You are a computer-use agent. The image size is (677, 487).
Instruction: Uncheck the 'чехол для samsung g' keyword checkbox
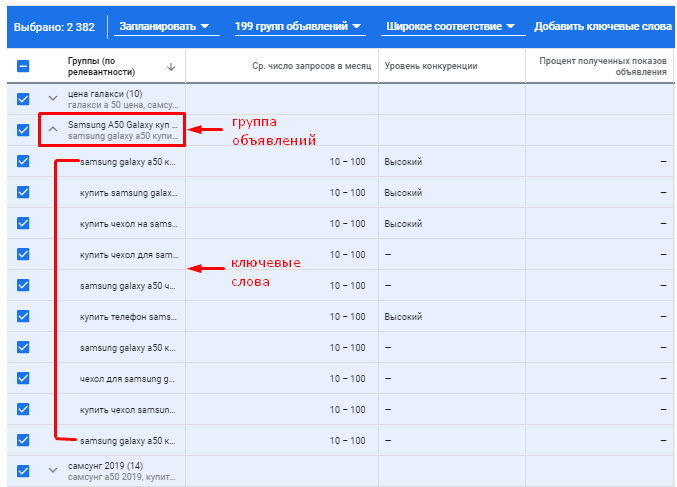(23, 378)
